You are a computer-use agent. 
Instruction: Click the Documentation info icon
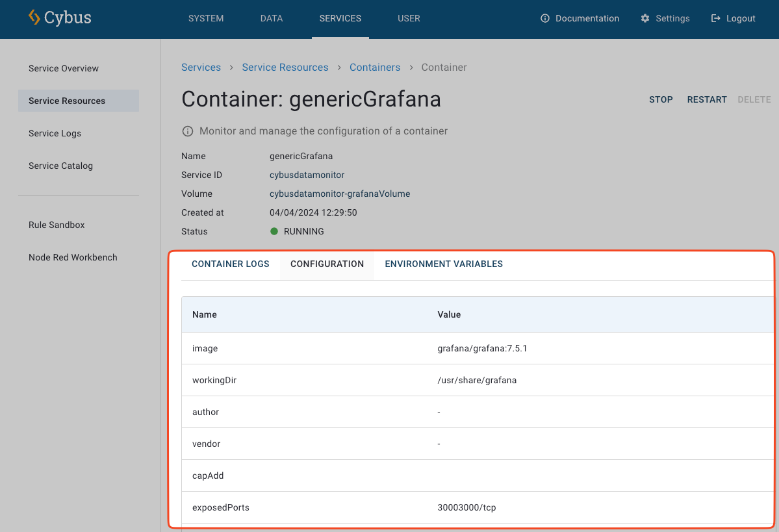pos(545,18)
